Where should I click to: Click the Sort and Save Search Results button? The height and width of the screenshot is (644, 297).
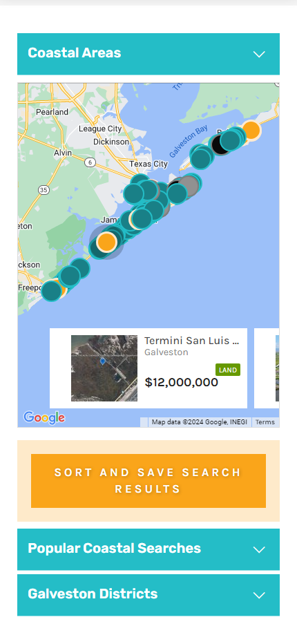point(148,480)
